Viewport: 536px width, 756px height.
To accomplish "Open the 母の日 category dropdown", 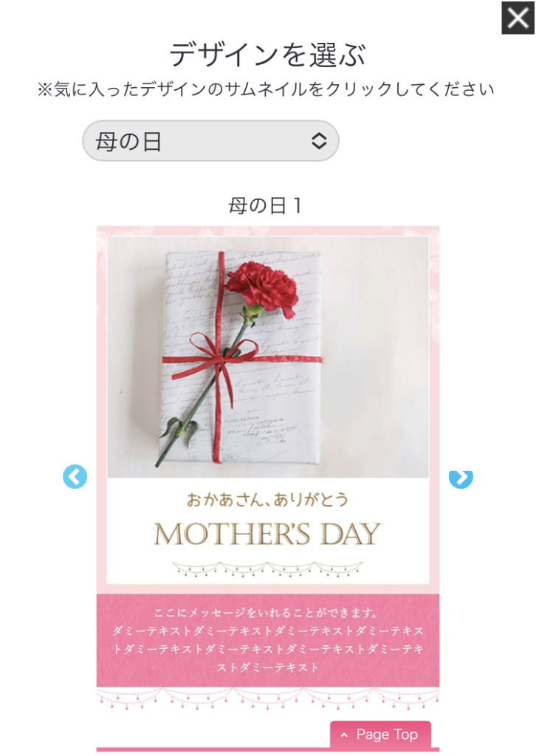I will click(210, 141).
